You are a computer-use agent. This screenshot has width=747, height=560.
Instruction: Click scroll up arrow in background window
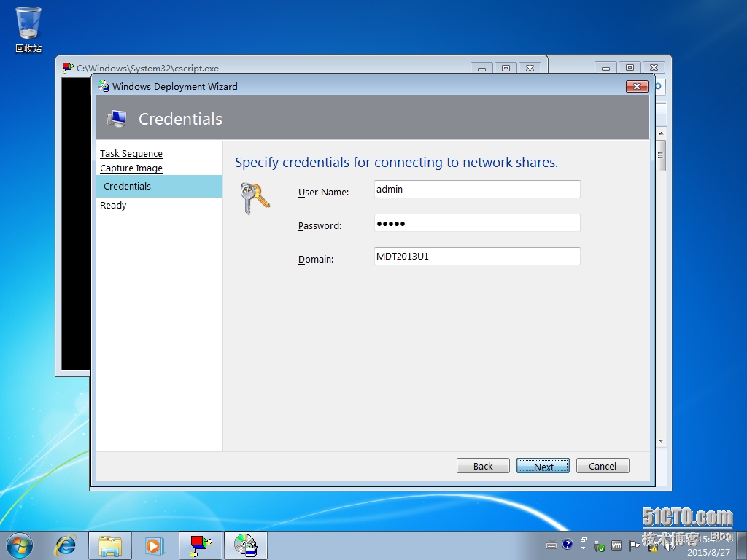661,133
